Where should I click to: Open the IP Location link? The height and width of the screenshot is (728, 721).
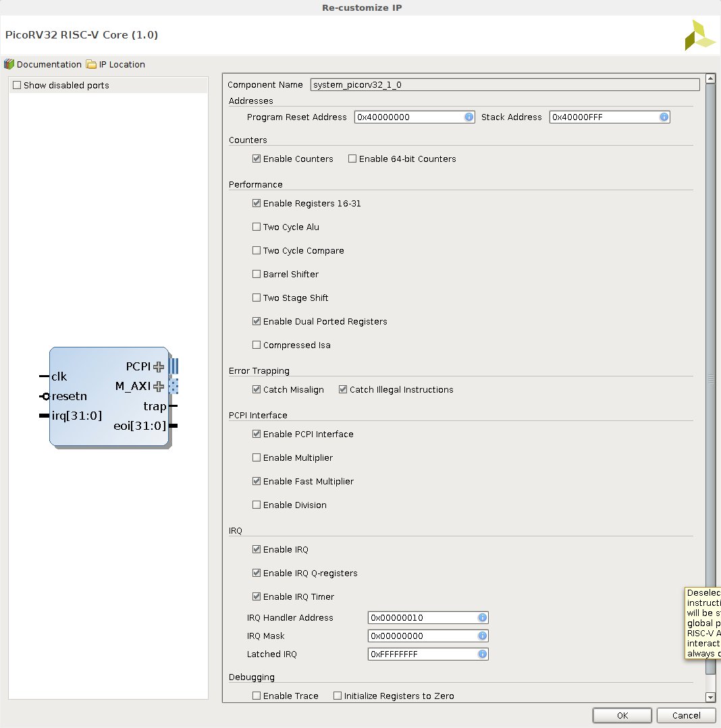point(122,64)
